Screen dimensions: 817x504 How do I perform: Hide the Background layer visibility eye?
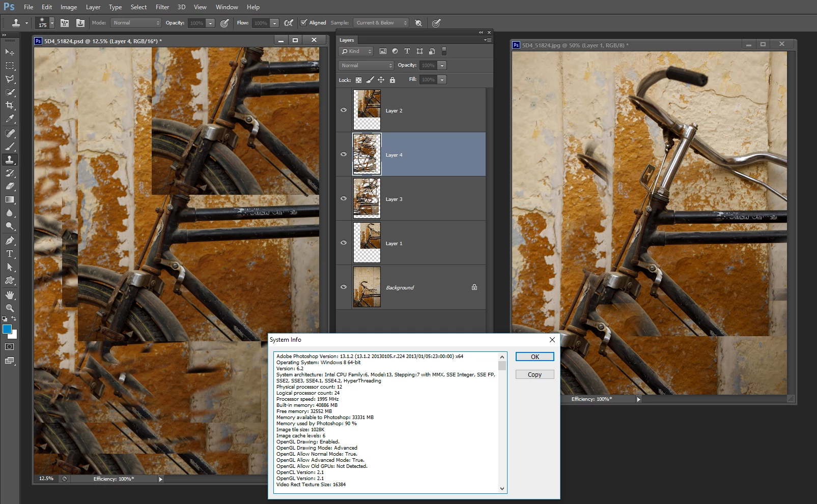point(344,287)
